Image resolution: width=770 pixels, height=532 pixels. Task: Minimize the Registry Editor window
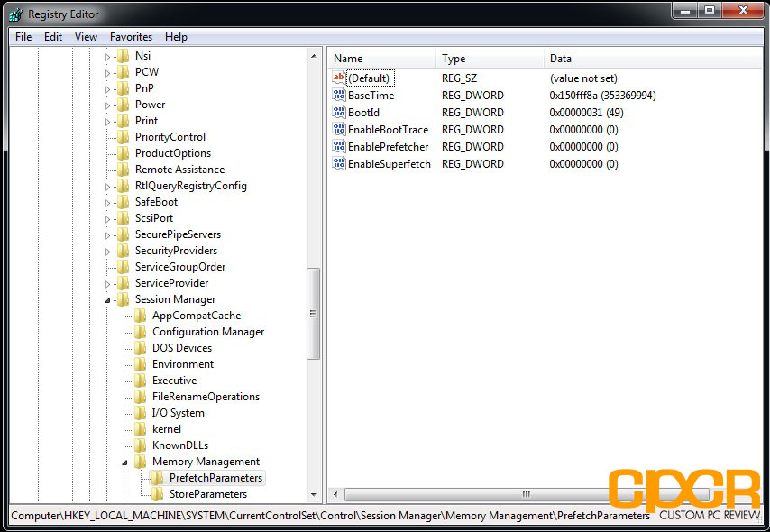[x=685, y=10]
